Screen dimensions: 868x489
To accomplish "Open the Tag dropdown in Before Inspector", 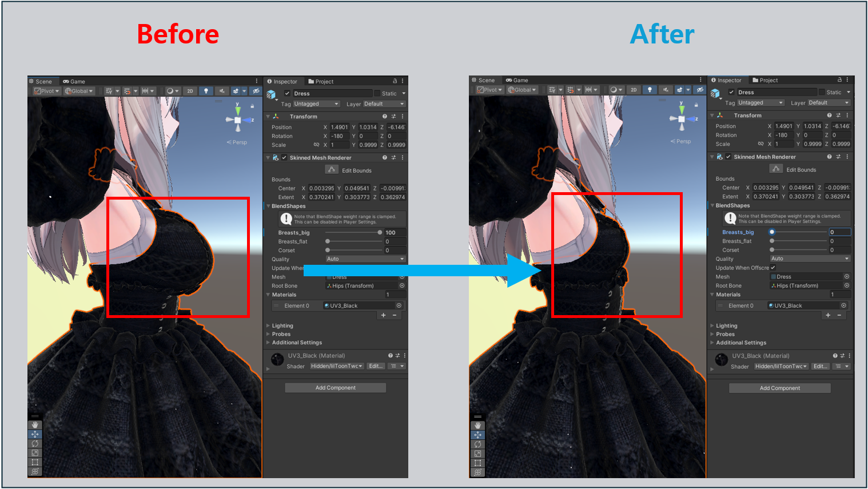I will pyautogui.click(x=317, y=104).
